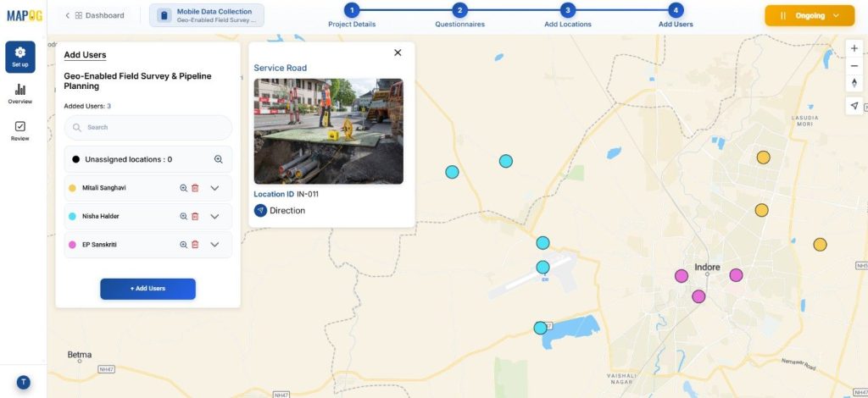Viewport: 868px width, 398px height.
Task: Zoom to Nisha Halder's locations
Action: pyautogui.click(x=183, y=216)
